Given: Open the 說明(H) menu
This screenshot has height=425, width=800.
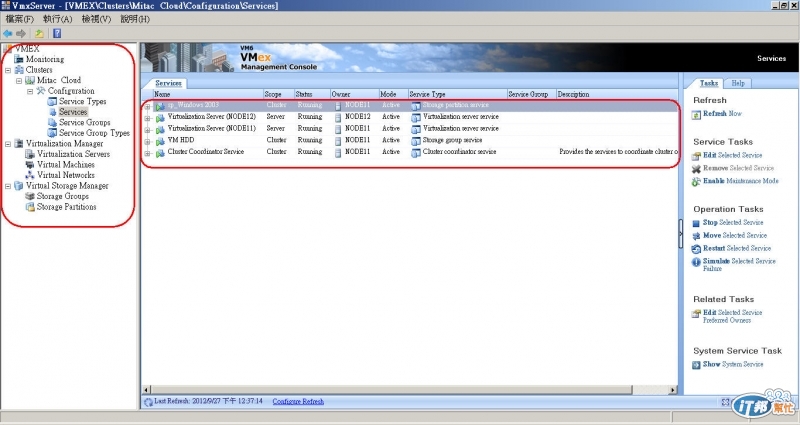Looking at the screenshot, I should pos(135,19).
